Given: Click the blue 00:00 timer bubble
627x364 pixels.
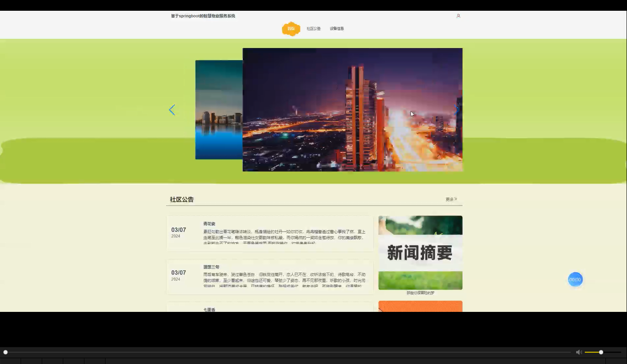Looking at the screenshot, I should point(575,279).
